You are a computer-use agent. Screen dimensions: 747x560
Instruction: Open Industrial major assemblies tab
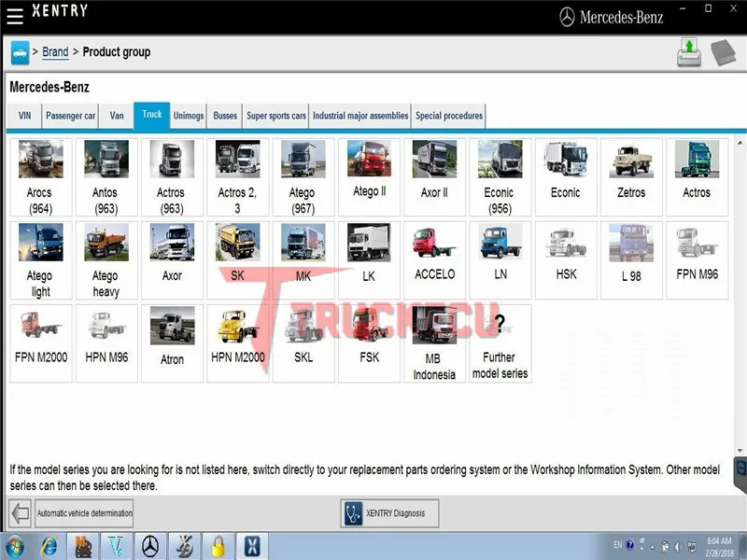[360, 116]
